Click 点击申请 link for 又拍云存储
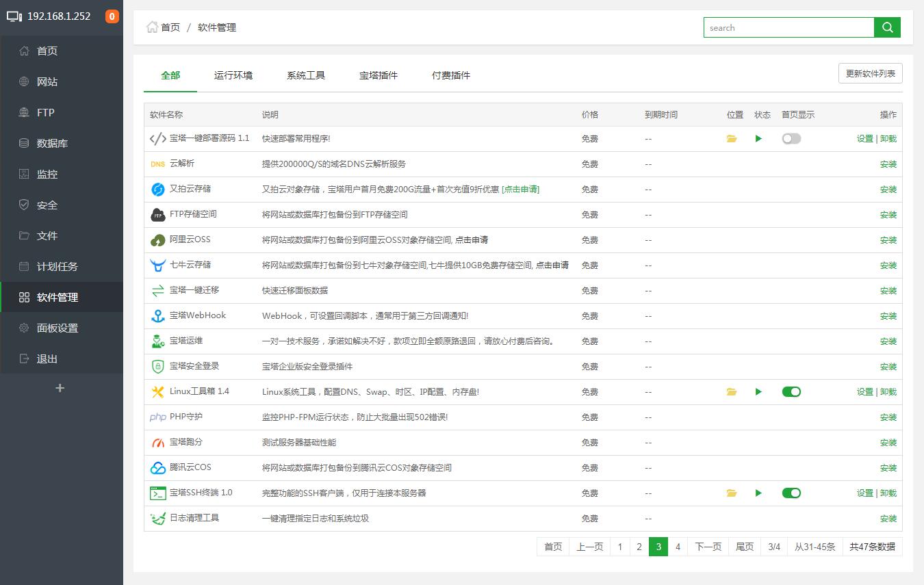This screenshot has width=924, height=585. pyautogui.click(x=521, y=190)
